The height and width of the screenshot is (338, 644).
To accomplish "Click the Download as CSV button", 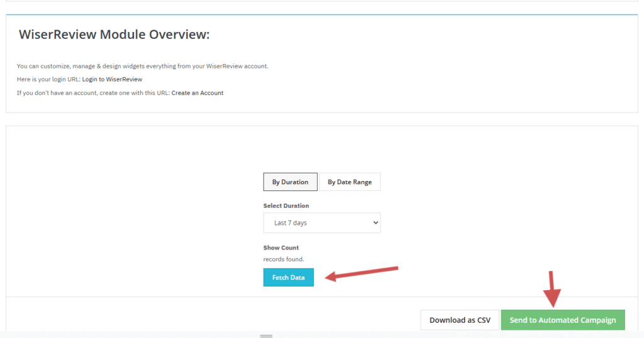I will pos(460,320).
